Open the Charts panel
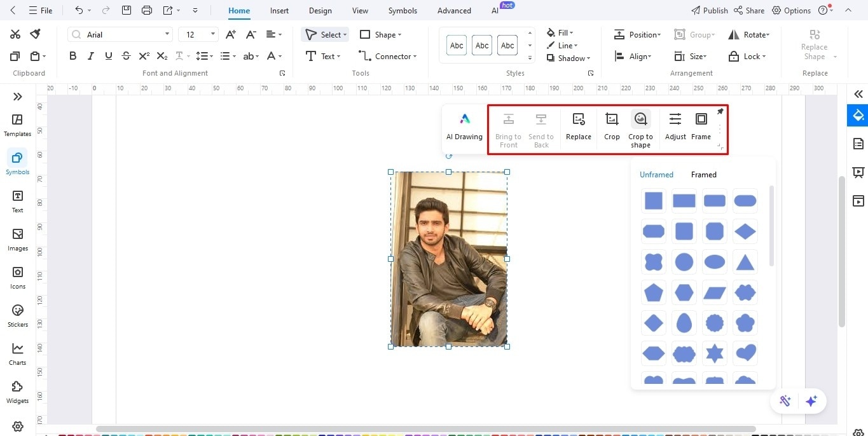 point(17,353)
